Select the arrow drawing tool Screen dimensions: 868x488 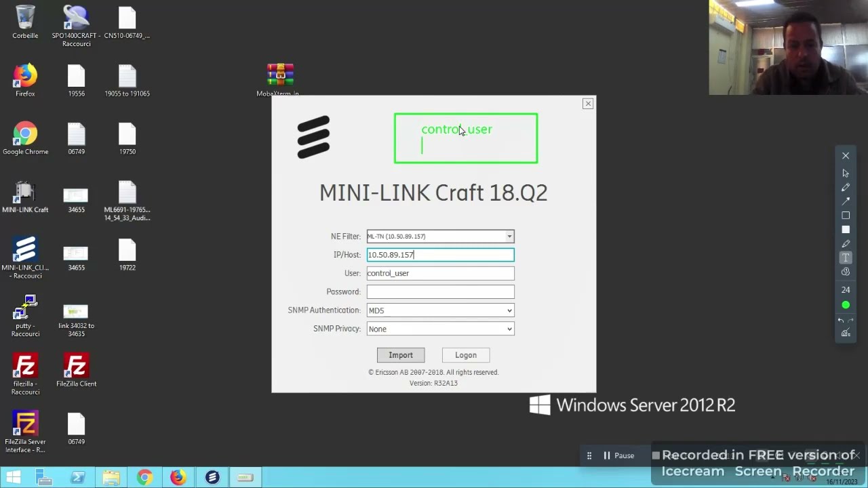846,201
